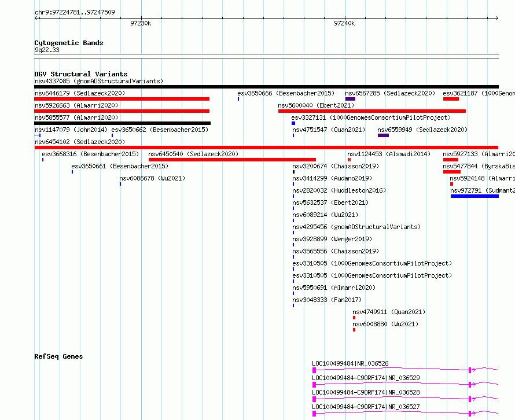Select nsv3200674 (Chaisson2019) label
Screen dimensions: 515x420
(x=336, y=166)
